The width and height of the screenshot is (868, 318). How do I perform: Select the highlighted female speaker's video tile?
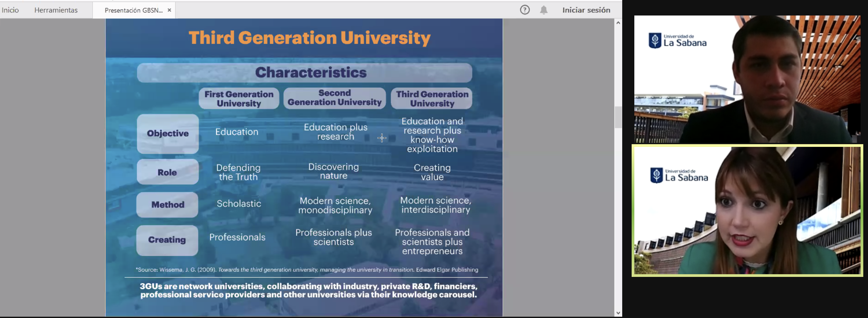click(x=747, y=211)
